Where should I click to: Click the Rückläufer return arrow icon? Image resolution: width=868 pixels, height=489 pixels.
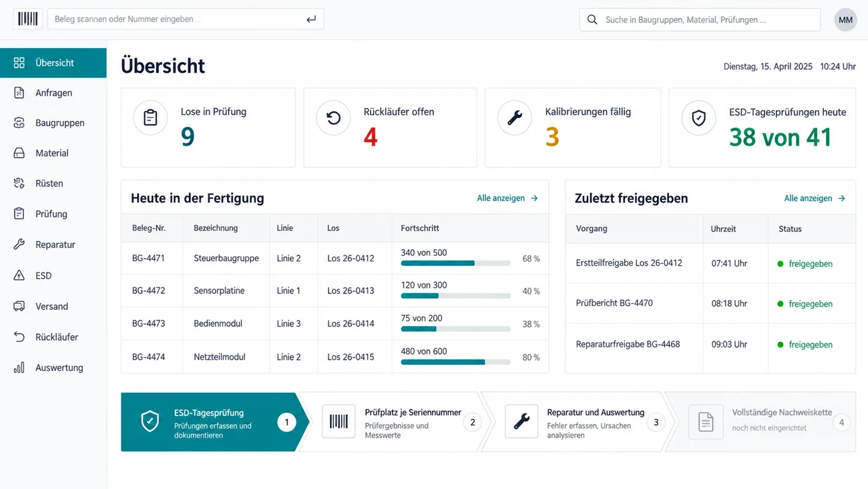[19, 337]
